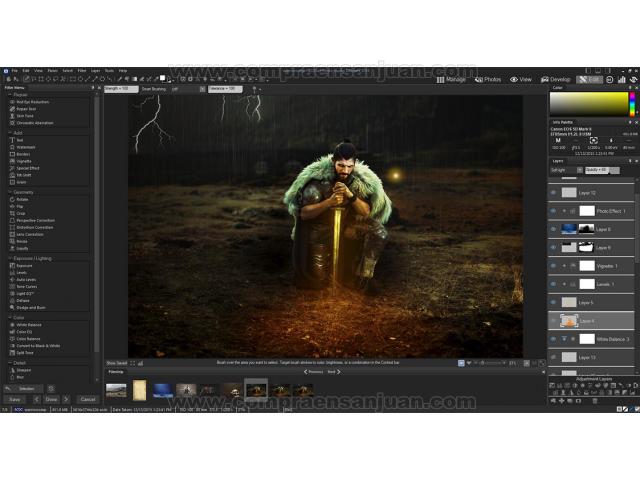Image resolution: width=640 pixels, height=480 pixels.
Task: Toggle visibility of Layer 13
Action: 553,357
